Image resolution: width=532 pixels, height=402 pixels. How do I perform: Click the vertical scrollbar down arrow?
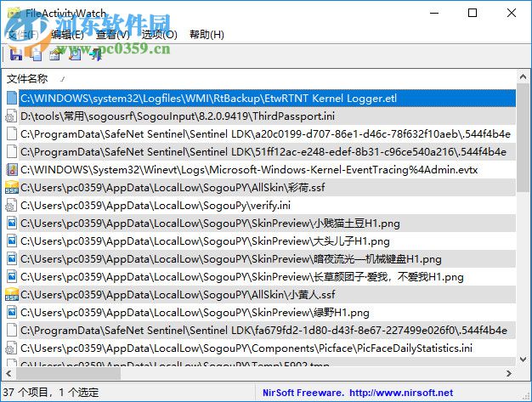click(x=523, y=359)
